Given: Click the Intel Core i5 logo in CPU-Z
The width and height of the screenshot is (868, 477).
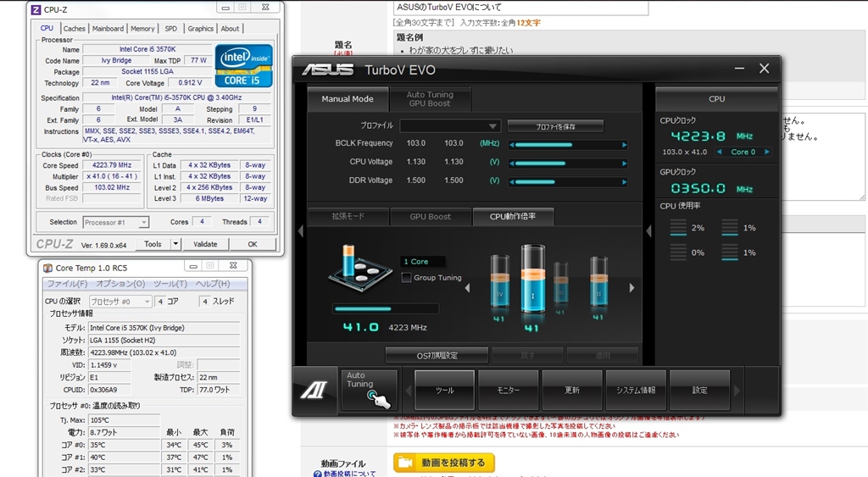Looking at the screenshot, I should [x=243, y=66].
